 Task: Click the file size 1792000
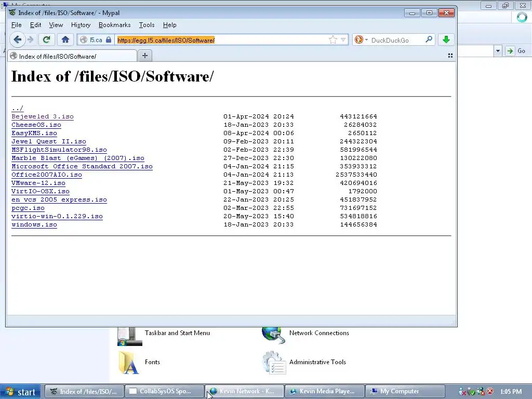pos(363,191)
